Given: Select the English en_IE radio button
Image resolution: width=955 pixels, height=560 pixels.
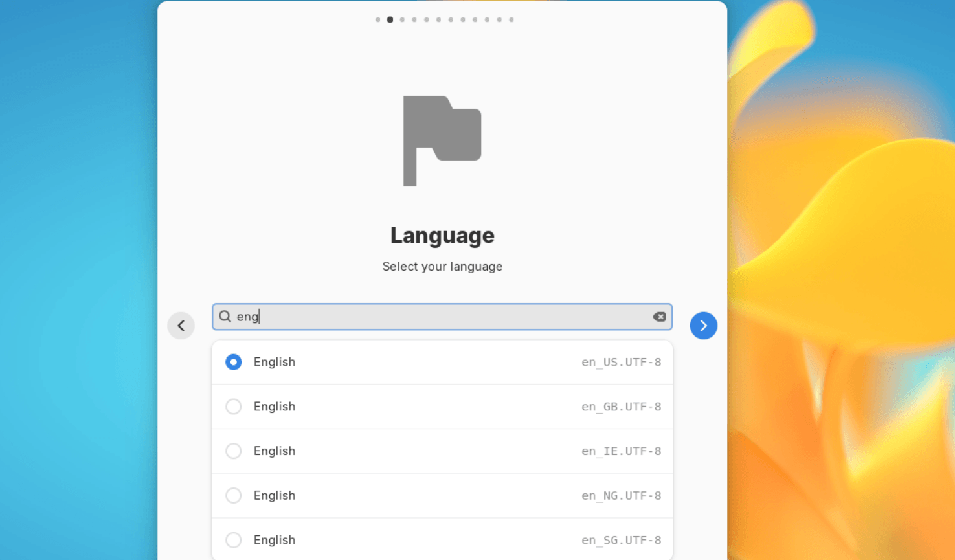Looking at the screenshot, I should tap(233, 451).
